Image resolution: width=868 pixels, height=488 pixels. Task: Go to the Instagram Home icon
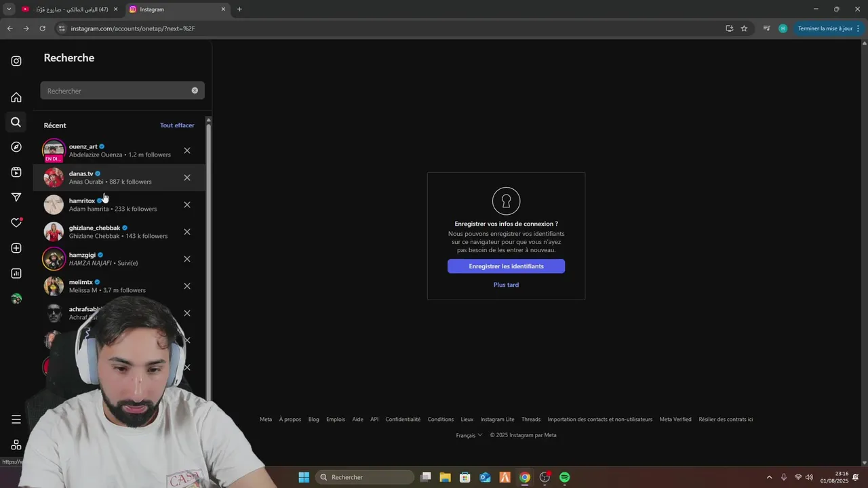coord(16,97)
